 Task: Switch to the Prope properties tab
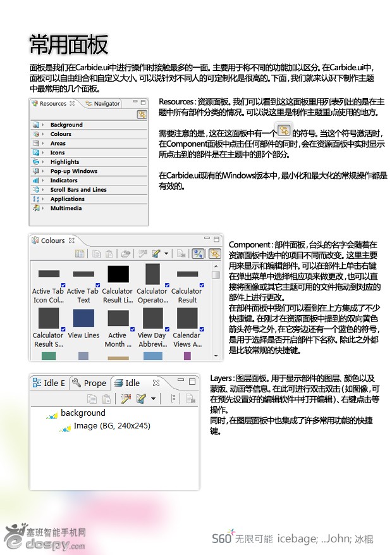tap(89, 383)
